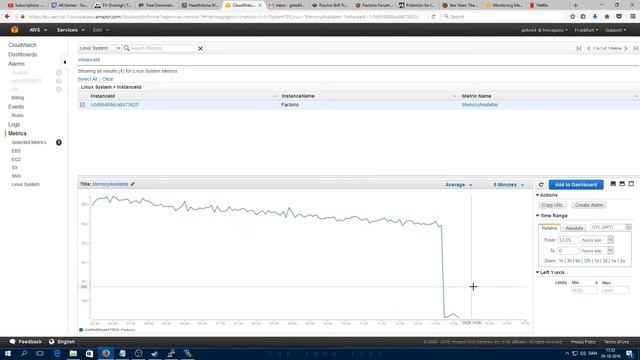The image size is (640, 360).
Task: Click the Y-axis Min limit field
Action: [x=584, y=290]
